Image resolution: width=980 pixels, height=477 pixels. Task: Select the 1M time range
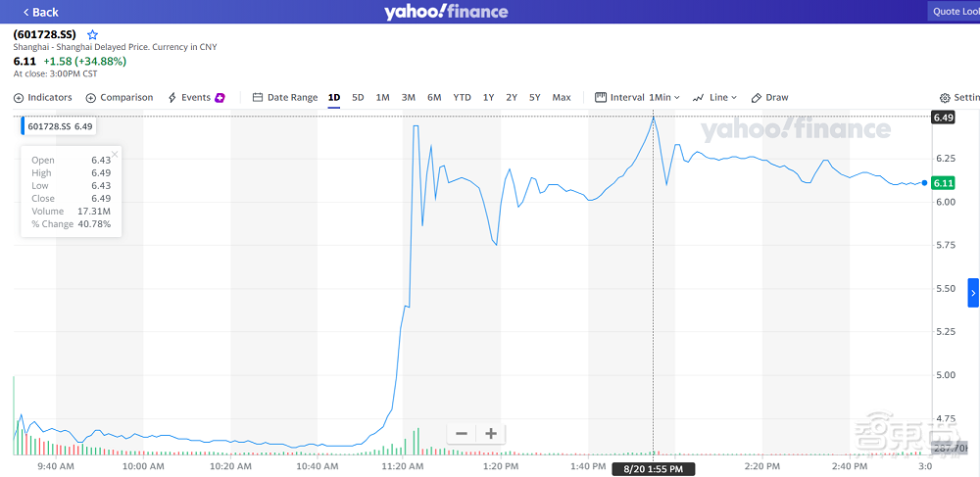tap(382, 98)
